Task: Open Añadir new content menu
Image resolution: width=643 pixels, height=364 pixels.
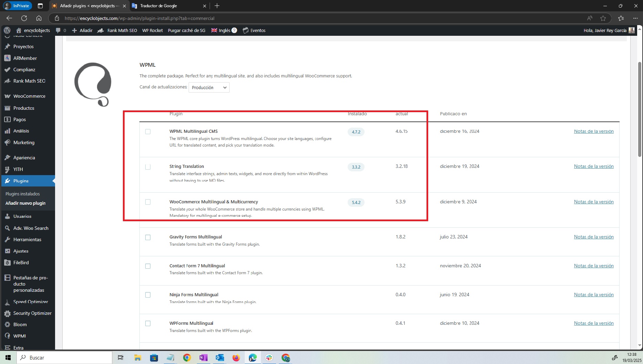Action: tap(82, 30)
